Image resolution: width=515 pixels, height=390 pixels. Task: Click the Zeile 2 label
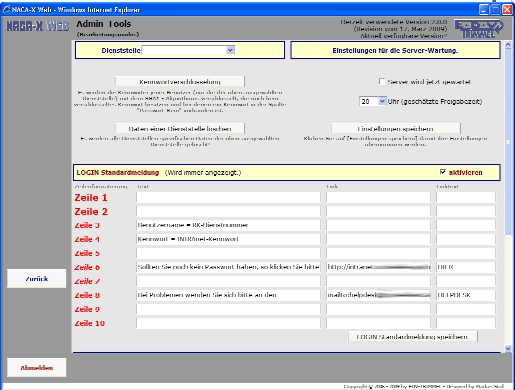[x=91, y=212]
